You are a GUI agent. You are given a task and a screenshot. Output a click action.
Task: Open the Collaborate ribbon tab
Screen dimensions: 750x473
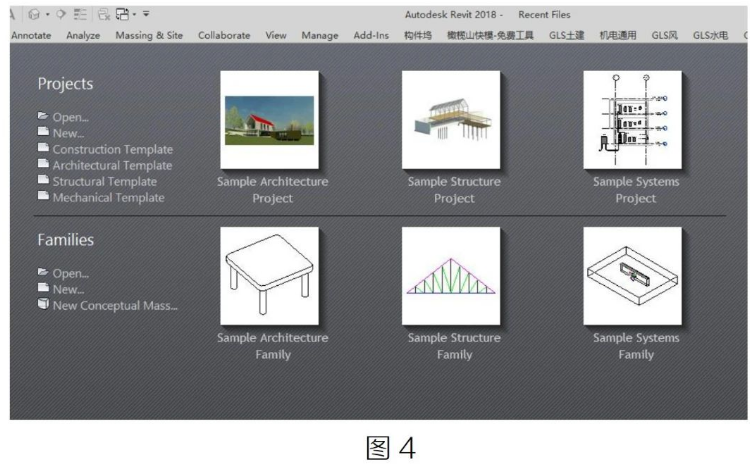pyautogui.click(x=224, y=35)
